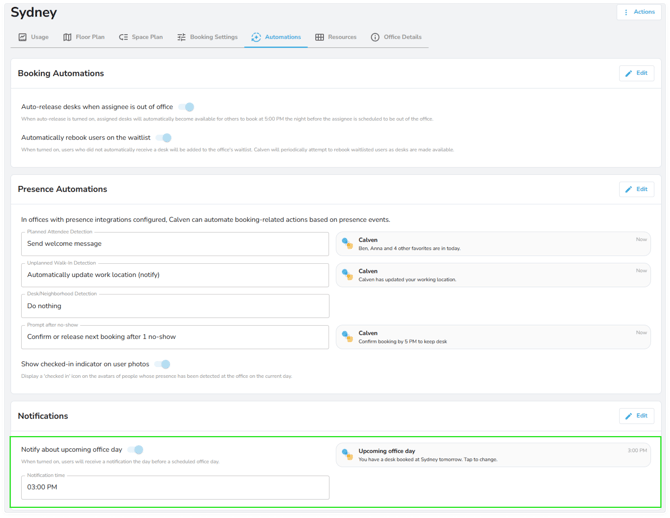
Task: Edit the Presence Automations section
Action: 636,189
